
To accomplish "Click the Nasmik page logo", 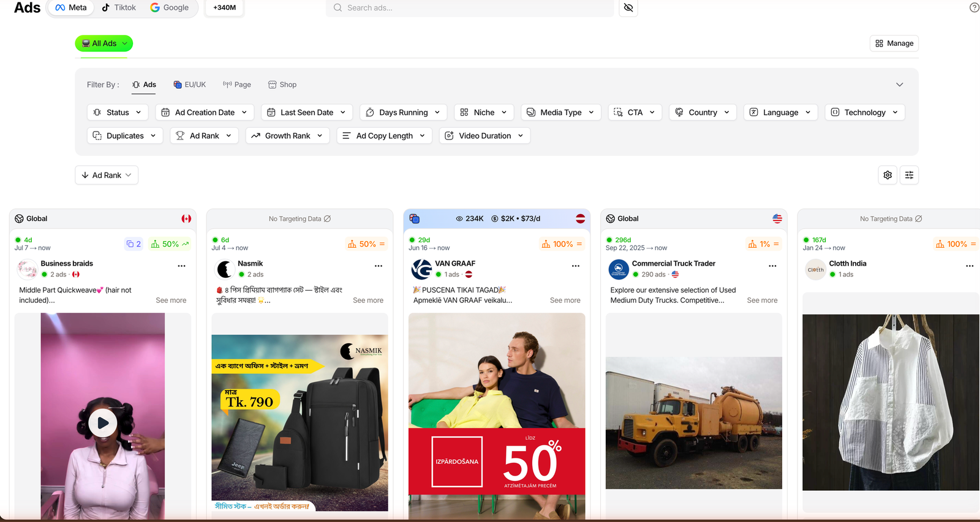I will point(225,269).
